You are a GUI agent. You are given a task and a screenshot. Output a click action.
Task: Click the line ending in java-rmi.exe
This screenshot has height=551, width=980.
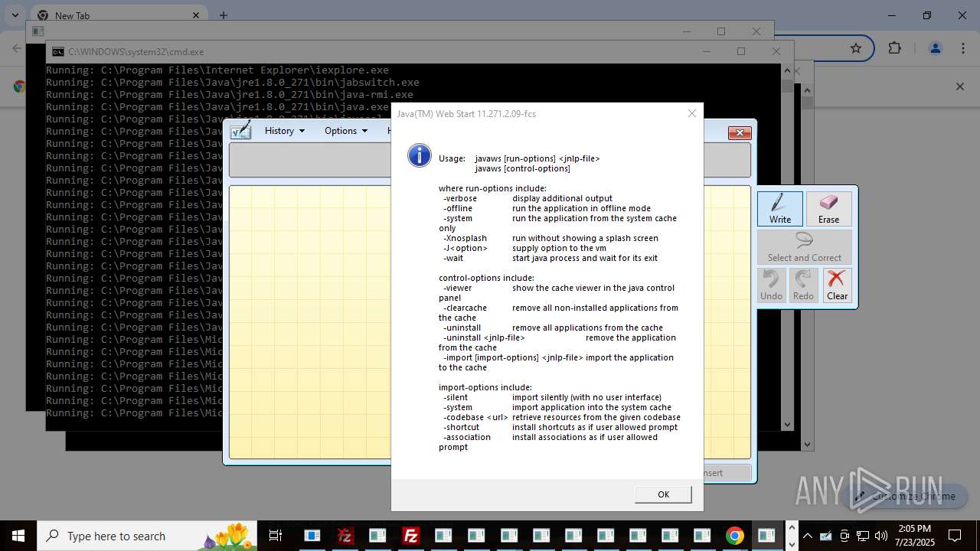[230, 95]
